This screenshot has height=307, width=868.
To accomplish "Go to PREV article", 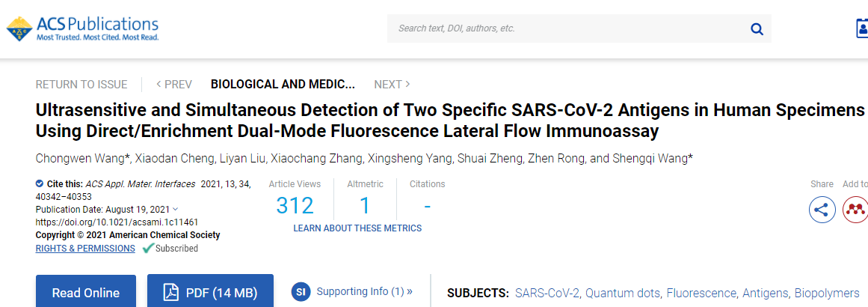I will coord(173,84).
